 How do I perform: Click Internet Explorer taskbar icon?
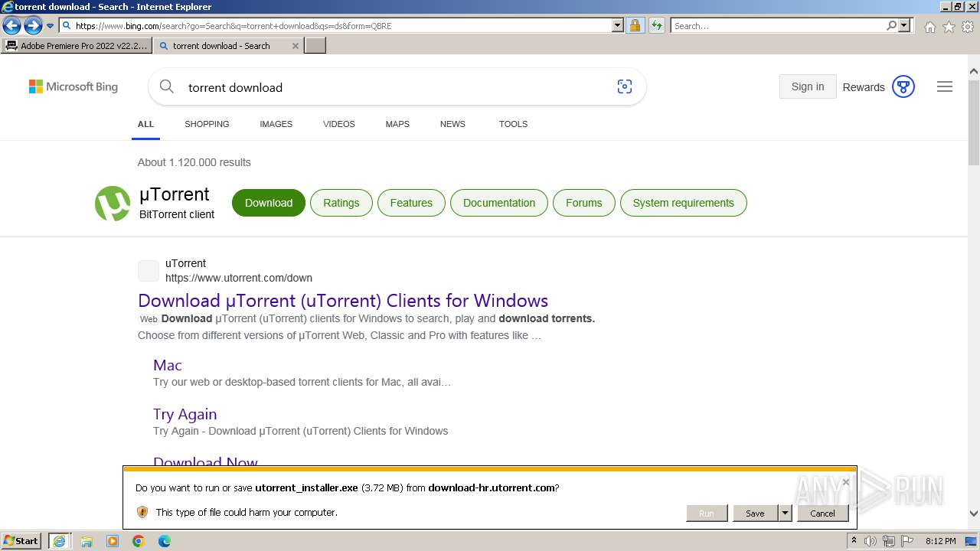point(59,541)
